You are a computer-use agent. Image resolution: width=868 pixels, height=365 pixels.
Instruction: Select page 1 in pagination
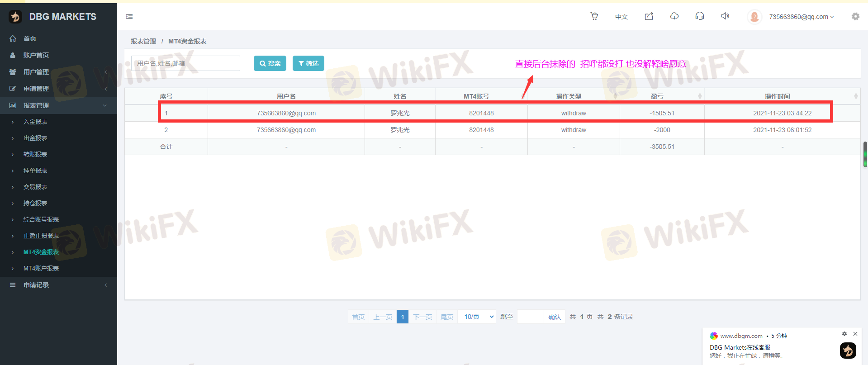403,317
